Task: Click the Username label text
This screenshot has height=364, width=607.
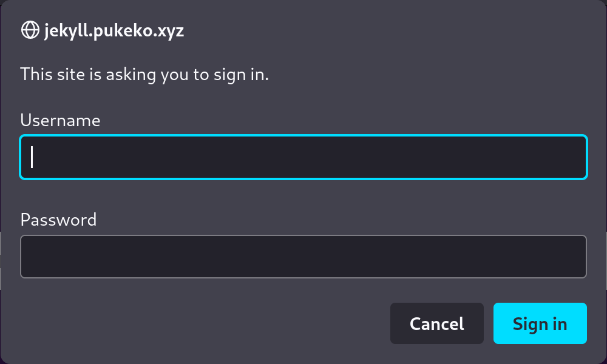Action: (x=60, y=120)
